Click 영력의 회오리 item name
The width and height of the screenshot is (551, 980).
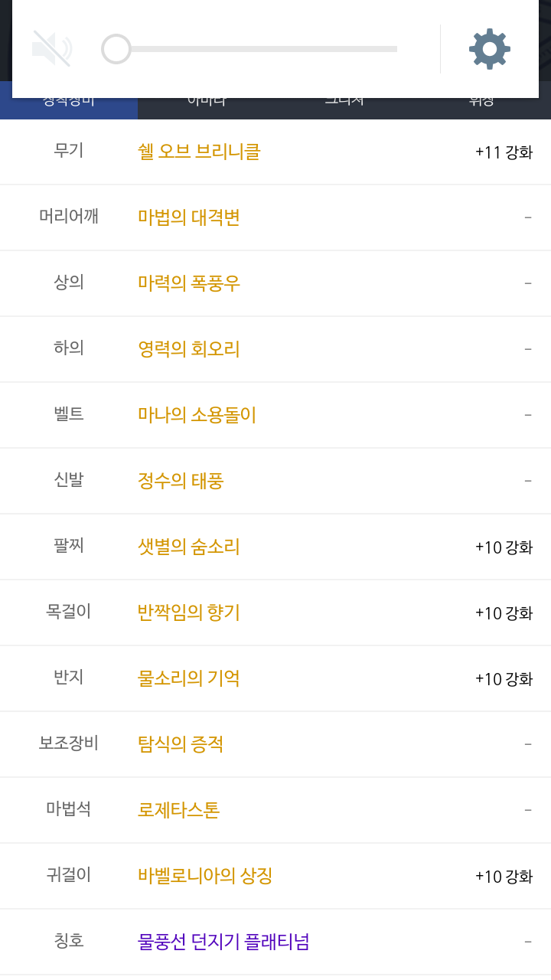[x=189, y=349]
